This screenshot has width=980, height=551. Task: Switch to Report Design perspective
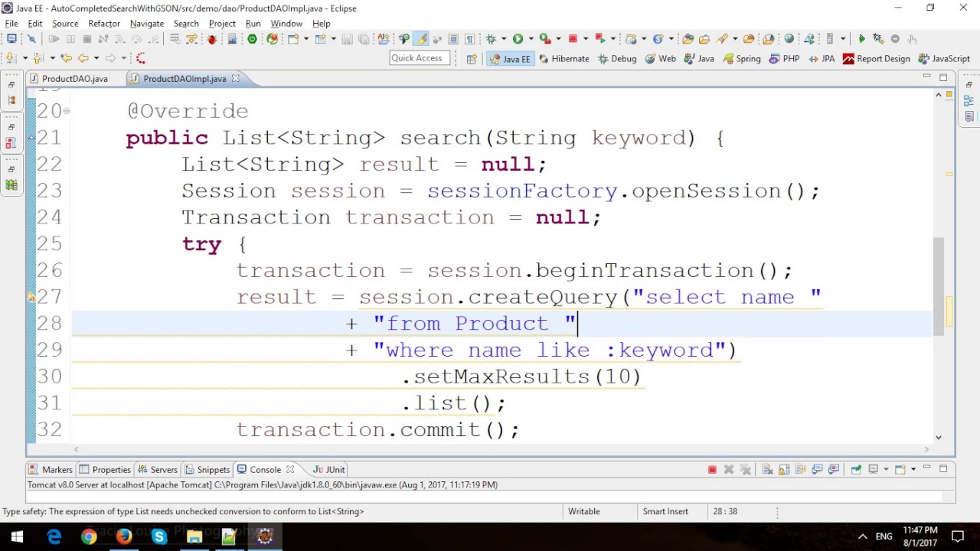877,58
